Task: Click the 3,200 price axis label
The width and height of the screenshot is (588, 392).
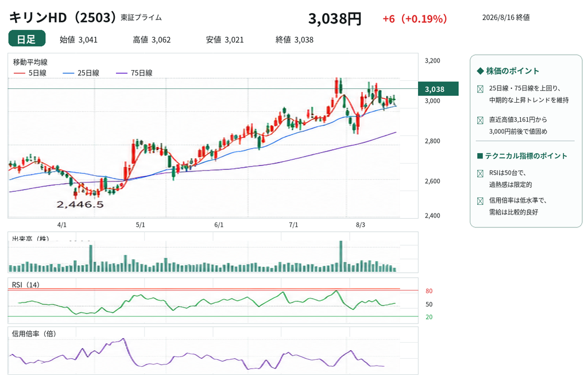Action: (432, 61)
